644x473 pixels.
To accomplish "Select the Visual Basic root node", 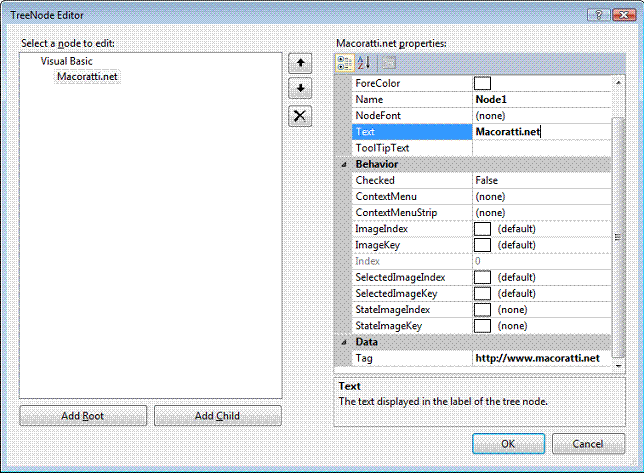I will (x=67, y=61).
